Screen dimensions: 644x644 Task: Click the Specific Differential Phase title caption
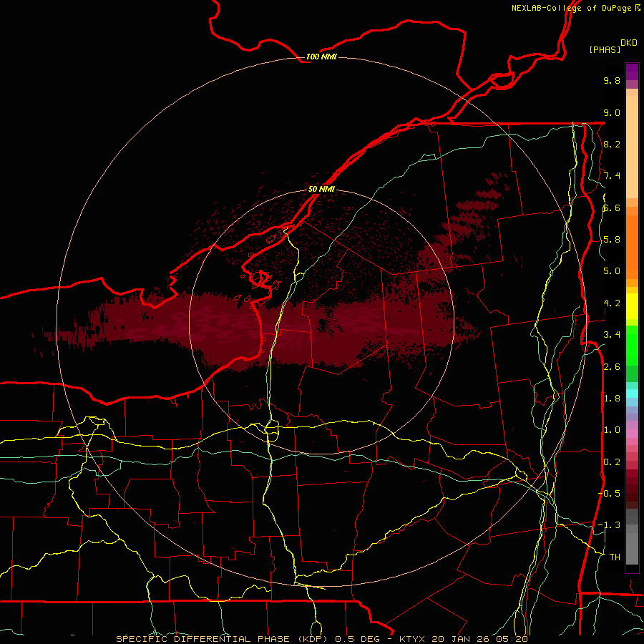(x=322, y=639)
